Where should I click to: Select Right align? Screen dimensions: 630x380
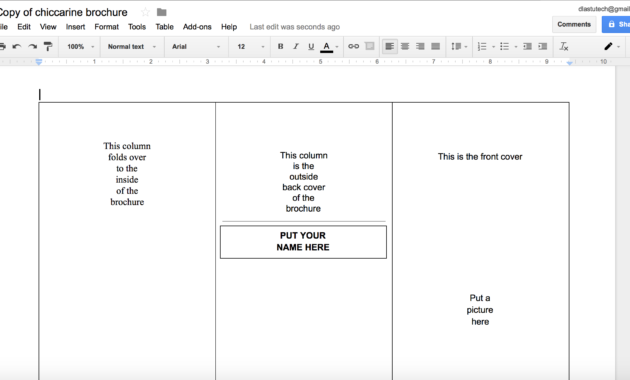pos(420,47)
